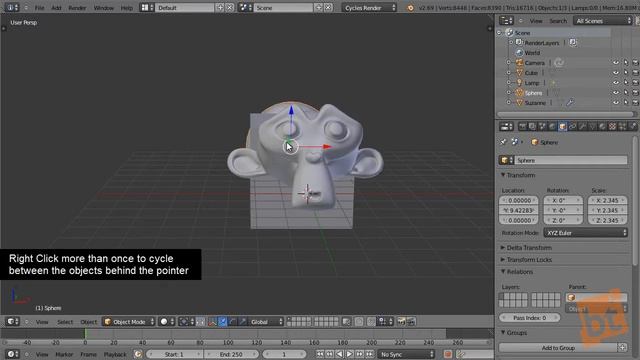
Task: Open the Texture properties tab
Action: click(x=612, y=127)
